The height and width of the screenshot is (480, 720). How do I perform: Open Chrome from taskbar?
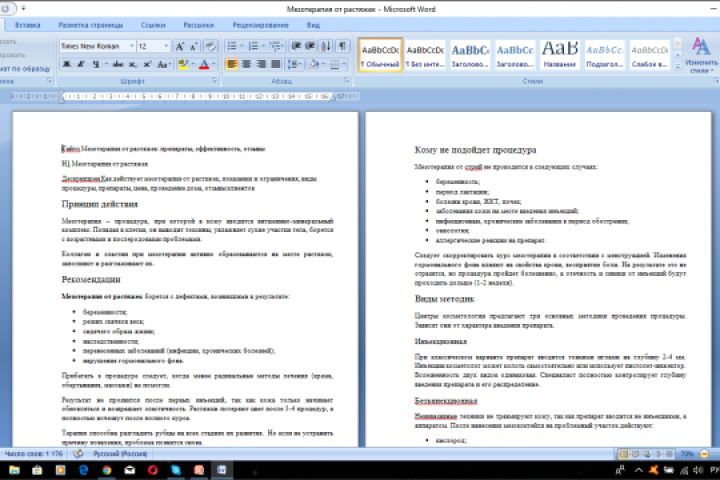pos(107,470)
